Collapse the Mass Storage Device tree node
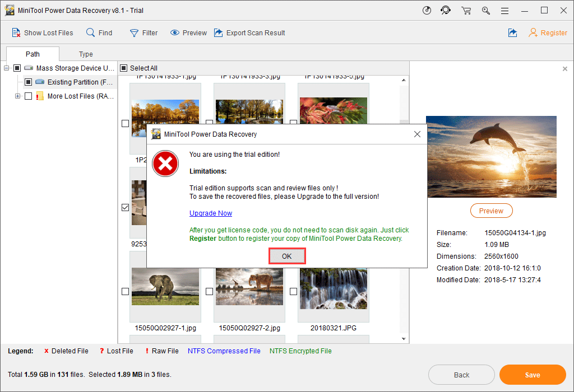574x392 pixels. pos(6,68)
